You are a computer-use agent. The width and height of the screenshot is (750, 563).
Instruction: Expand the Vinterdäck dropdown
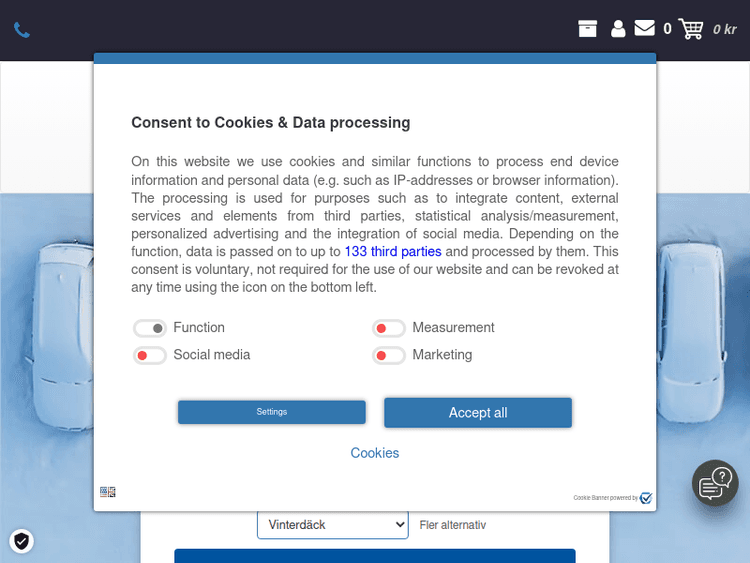coord(332,525)
